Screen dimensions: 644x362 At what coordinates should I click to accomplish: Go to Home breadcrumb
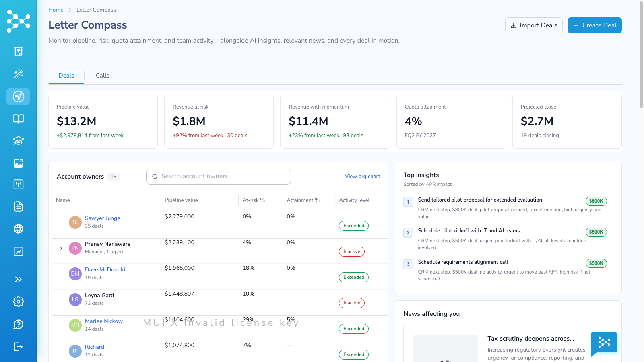point(56,10)
